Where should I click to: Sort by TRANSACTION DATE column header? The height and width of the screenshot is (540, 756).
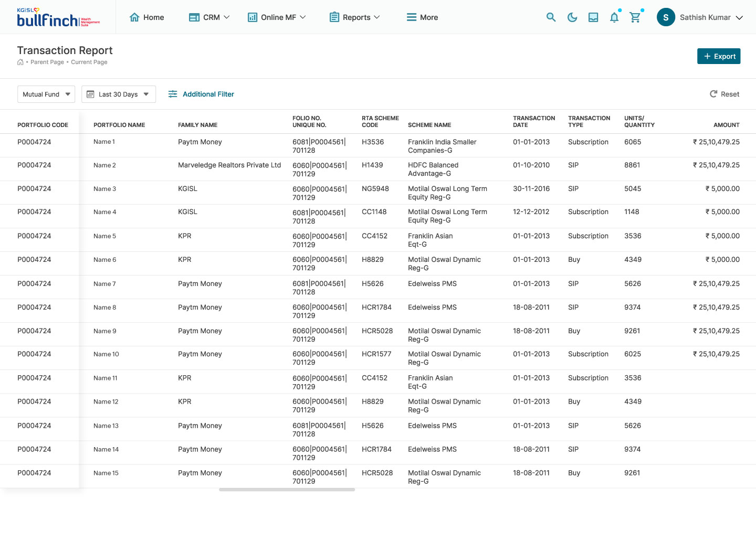(534, 122)
